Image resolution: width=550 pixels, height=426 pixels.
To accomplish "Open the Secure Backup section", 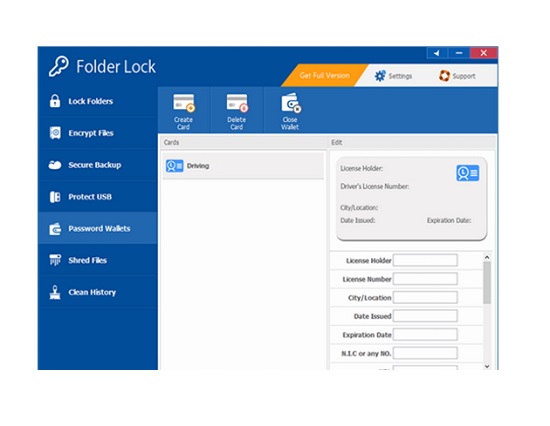I will pyautogui.click(x=98, y=165).
